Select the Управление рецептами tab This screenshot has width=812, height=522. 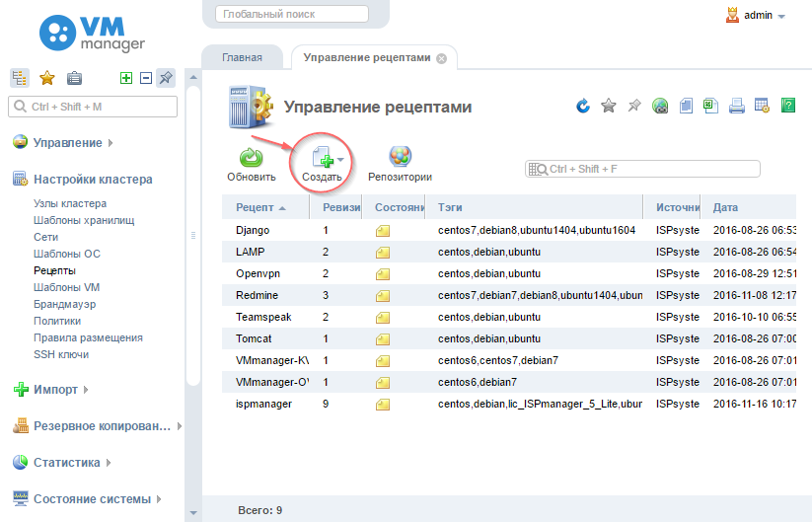pos(367,57)
